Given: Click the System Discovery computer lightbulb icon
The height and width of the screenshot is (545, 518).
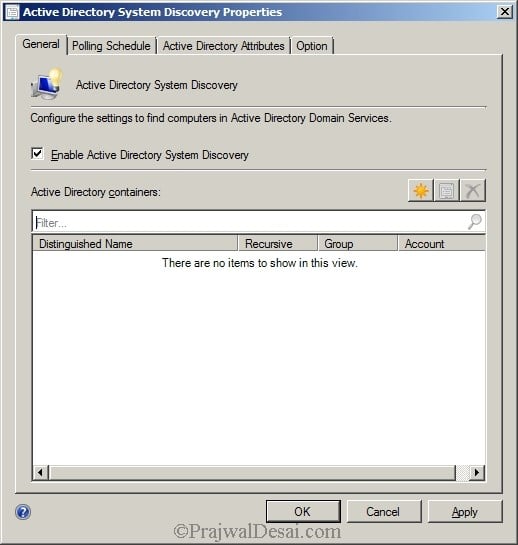Looking at the screenshot, I should (x=47, y=84).
